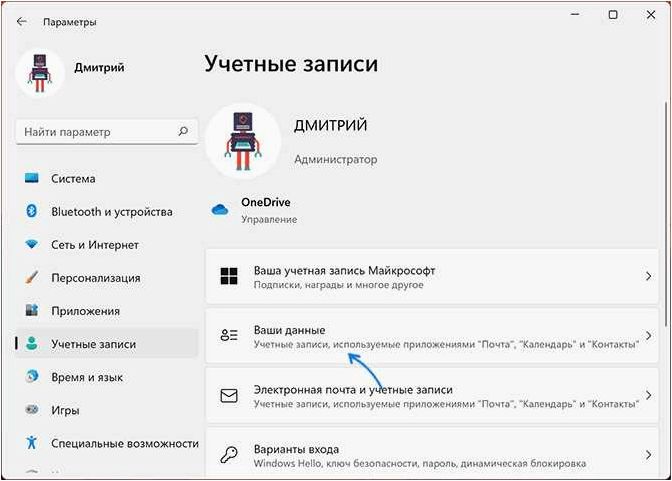Open the Система section
The width and height of the screenshot is (672, 481).
(107, 178)
